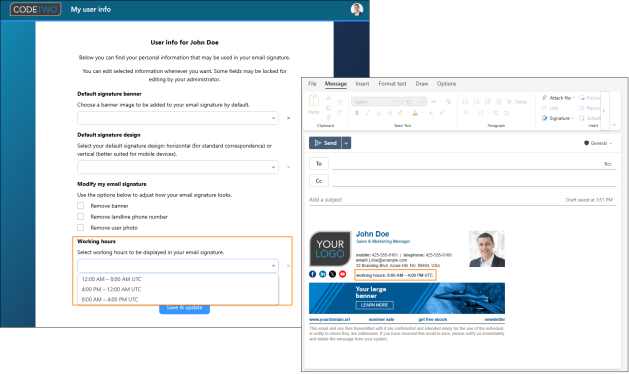Enable the Remove banner checkbox
The height and width of the screenshot is (374, 629).
(81, 205)
